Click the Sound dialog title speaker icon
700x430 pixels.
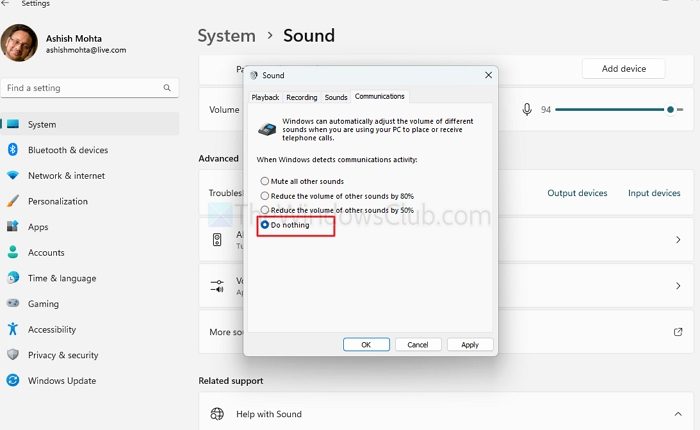tap(254, 75)
